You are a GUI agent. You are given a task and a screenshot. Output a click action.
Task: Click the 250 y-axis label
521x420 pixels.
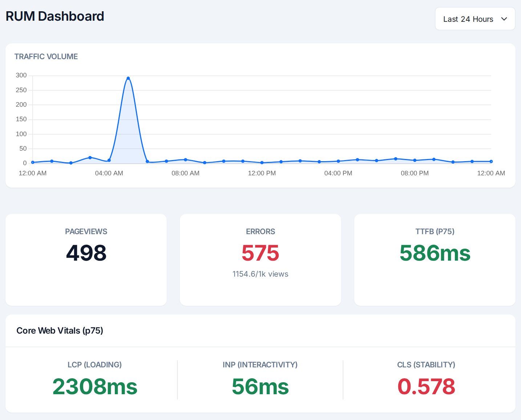click(x=21, y=90)
